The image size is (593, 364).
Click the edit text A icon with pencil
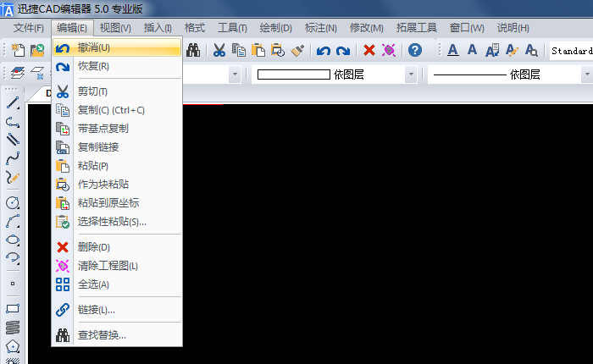coord(512,50)
